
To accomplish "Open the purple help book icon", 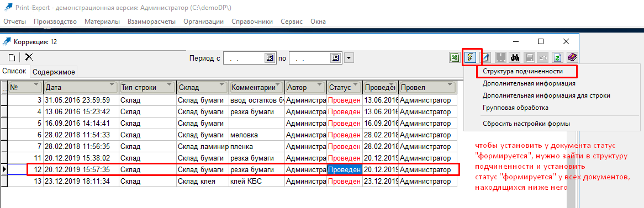I will point(572,57).
